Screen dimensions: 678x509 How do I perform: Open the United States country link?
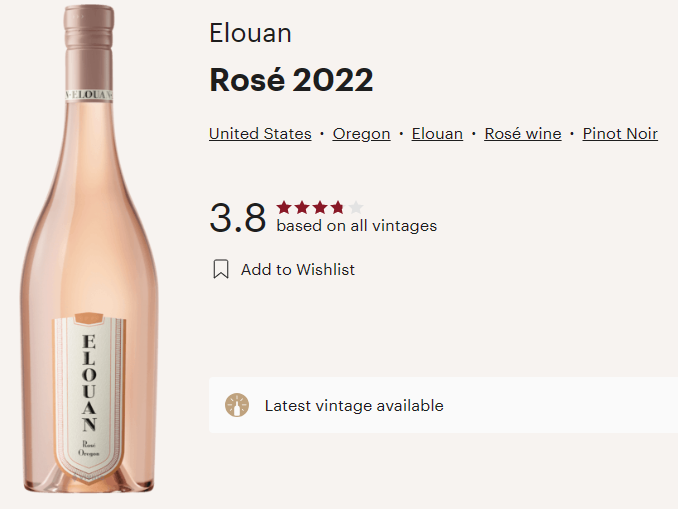click(x=260, y=134)
